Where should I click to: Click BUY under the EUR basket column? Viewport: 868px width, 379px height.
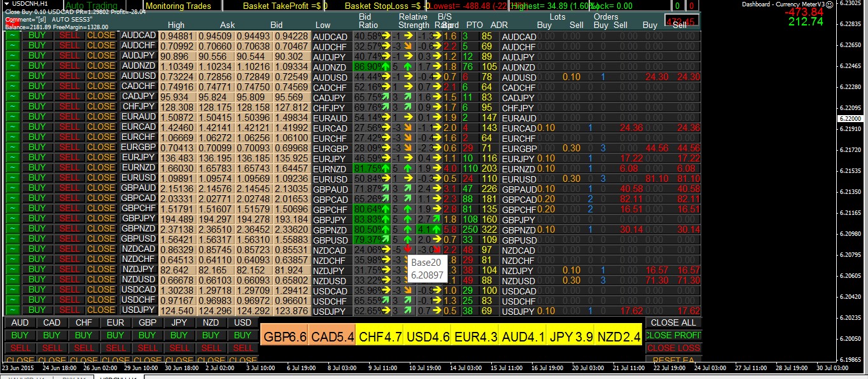point(115,335)
